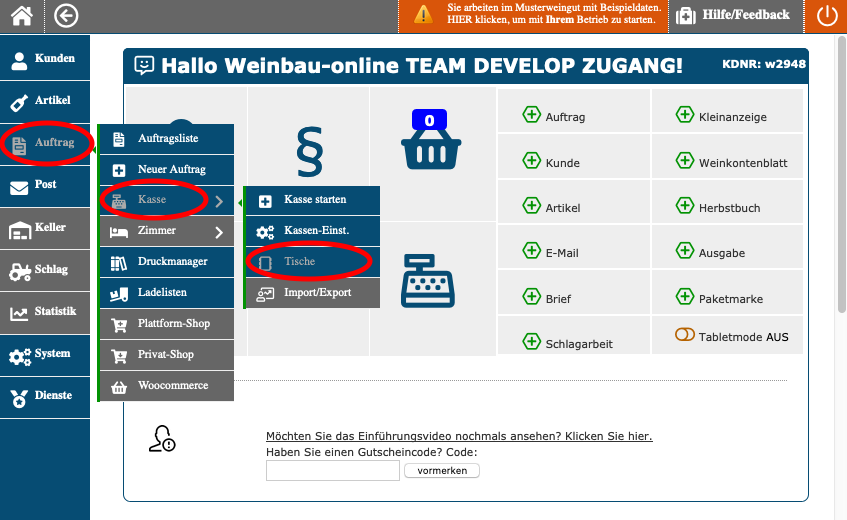Screen dimensions: 847x520
Task: Open the cash register icon tile
Action: (430, 282)
